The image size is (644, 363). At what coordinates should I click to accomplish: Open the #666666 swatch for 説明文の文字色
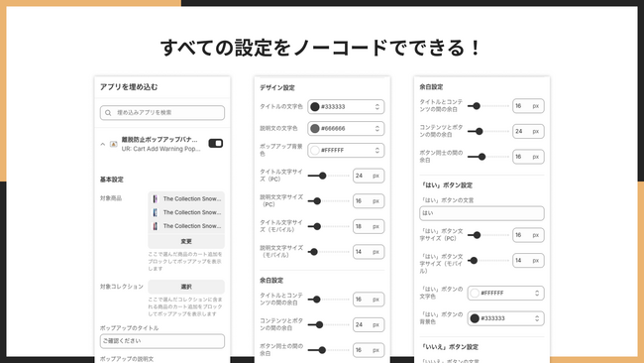pos(315,129)
